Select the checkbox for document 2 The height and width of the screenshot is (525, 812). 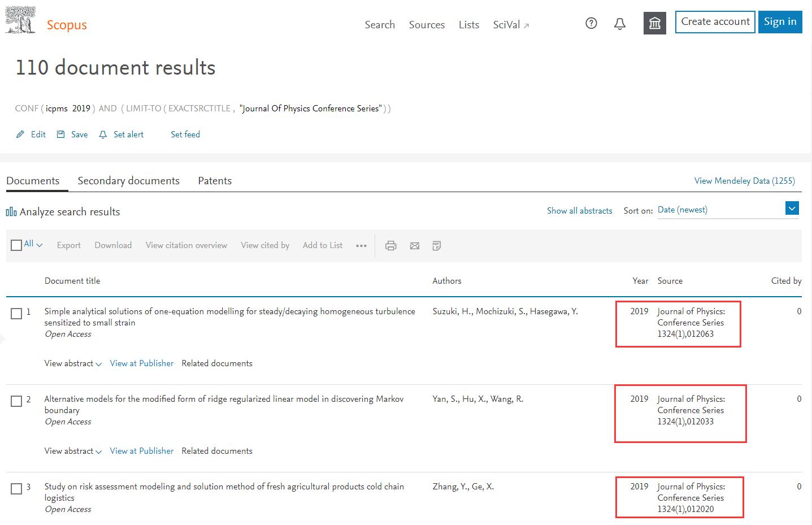coord(16,401)
